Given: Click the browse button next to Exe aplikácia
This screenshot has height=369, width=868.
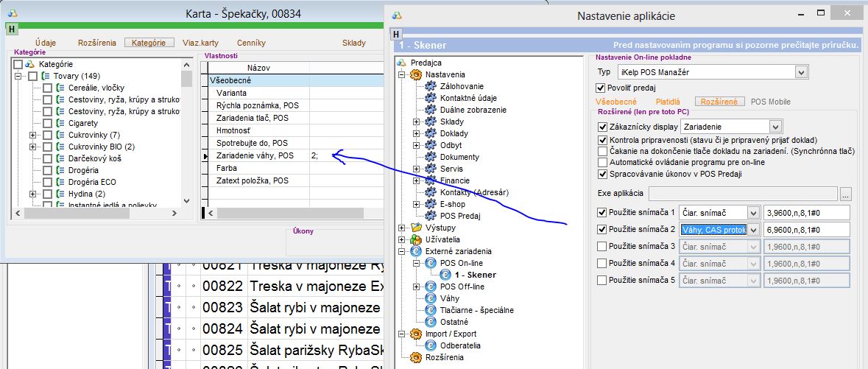Looking at the screenshot, I should point(845,194).
